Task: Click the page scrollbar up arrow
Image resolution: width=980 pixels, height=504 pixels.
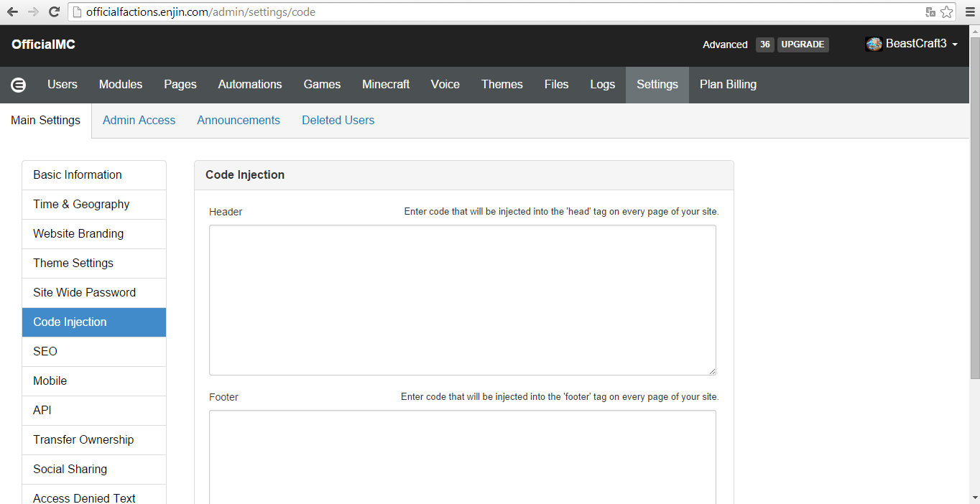Action: pyautogui.click(x=974, y=31)
